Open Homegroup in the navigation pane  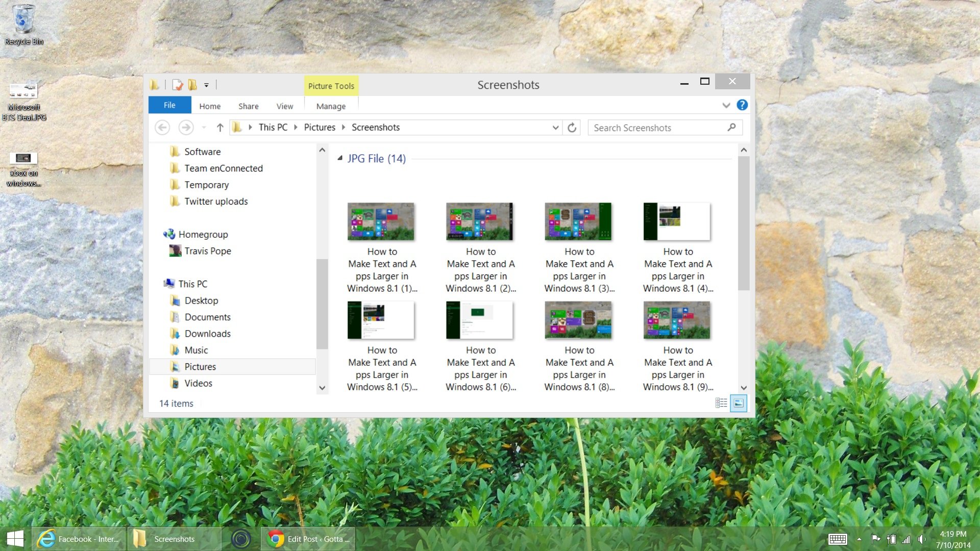(203, 234)
